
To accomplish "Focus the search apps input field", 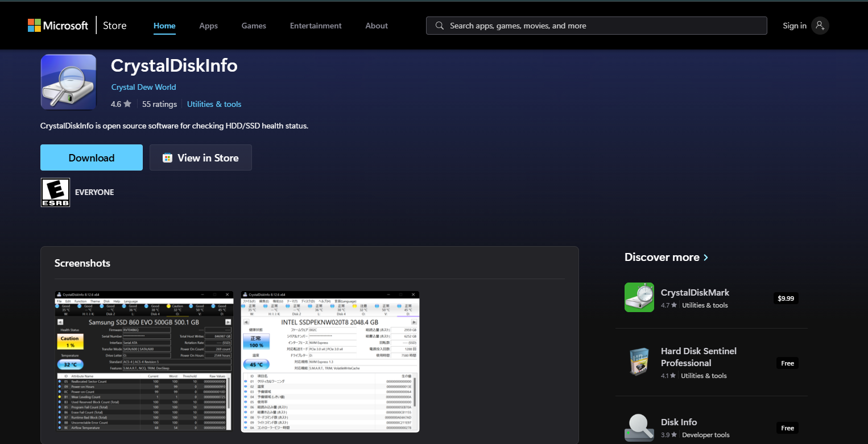I will (597, 26).
